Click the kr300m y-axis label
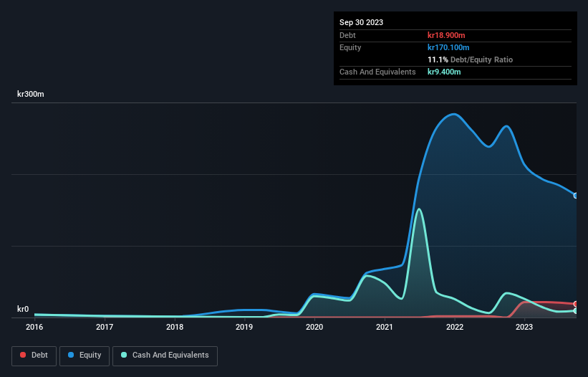This screenshot has width=588, height=377. click(30, 94)
